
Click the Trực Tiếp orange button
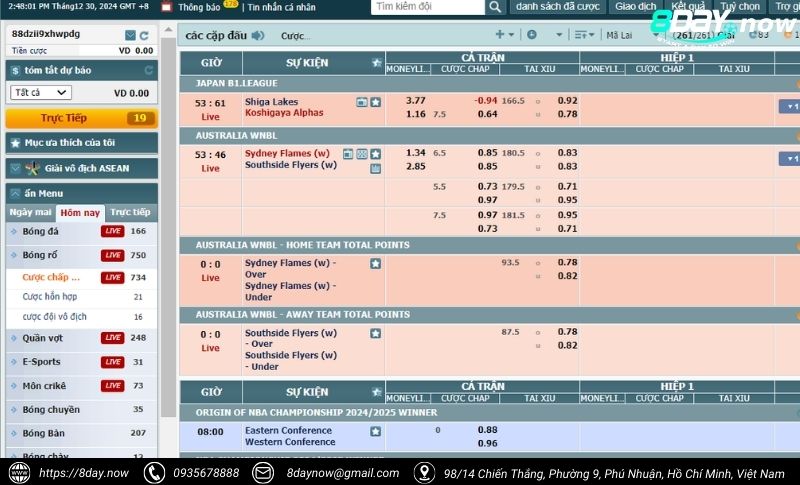(x=80, y=118)
